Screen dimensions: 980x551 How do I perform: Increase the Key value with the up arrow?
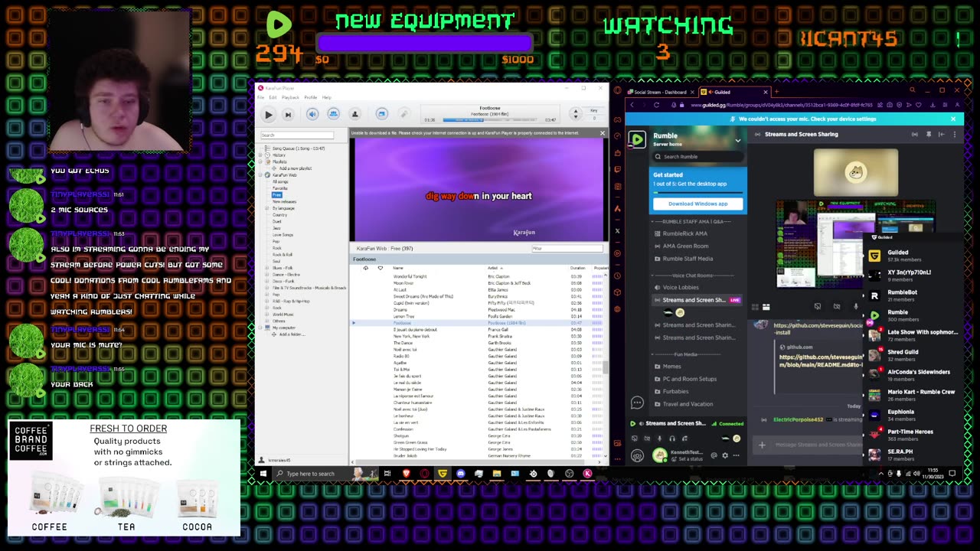point(576,111)
